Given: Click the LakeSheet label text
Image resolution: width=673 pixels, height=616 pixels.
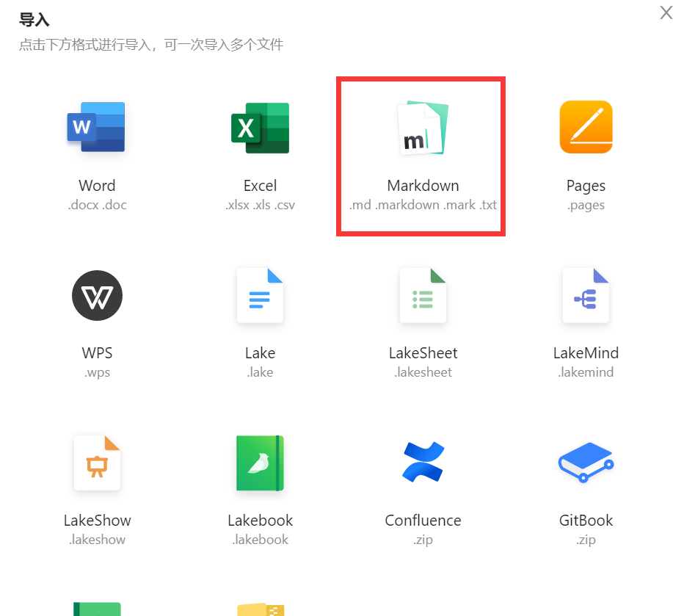Looking at the screenshot, I should point(423,353).
